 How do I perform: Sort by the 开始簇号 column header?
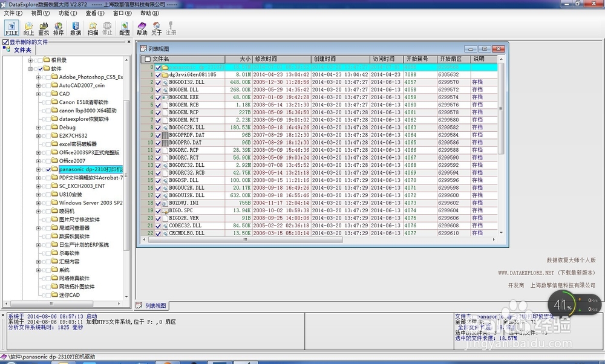coord(420,59)
